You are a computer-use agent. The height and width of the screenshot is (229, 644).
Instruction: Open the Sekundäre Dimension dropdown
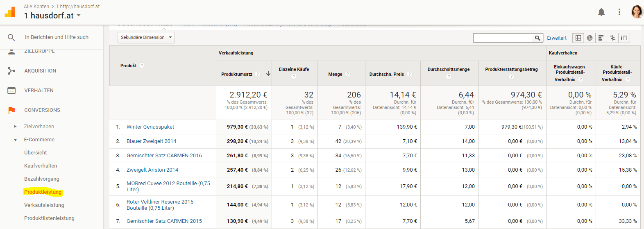coord(146,38)
